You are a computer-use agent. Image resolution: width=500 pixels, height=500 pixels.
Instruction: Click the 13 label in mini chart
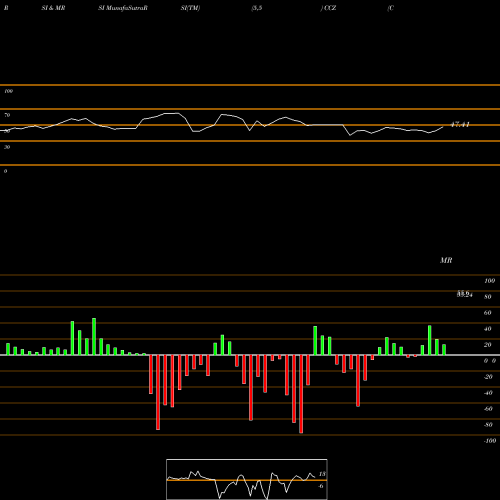point(322,474)
